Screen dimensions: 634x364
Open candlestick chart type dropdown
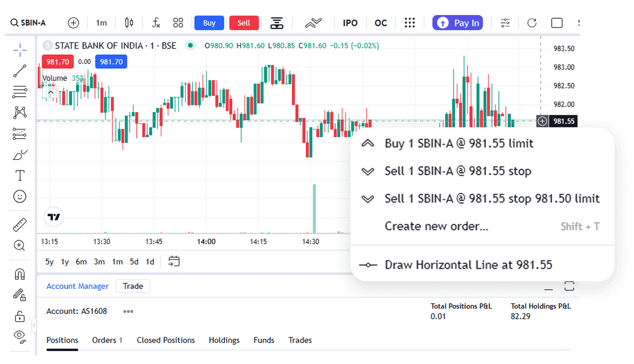[x=129, y=23]
